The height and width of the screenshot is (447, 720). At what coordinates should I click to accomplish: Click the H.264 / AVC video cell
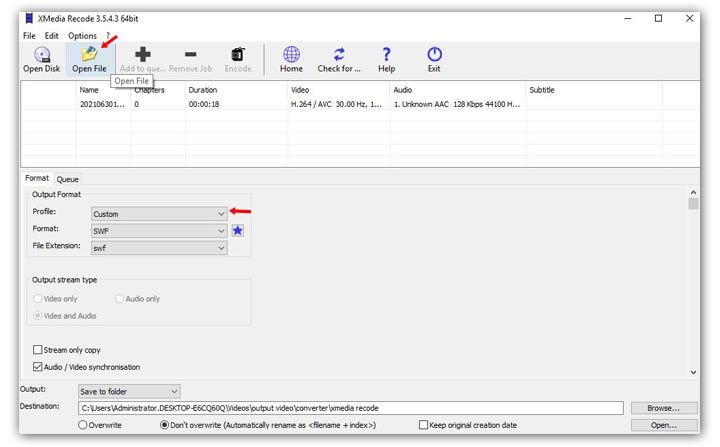pos(336,104)
